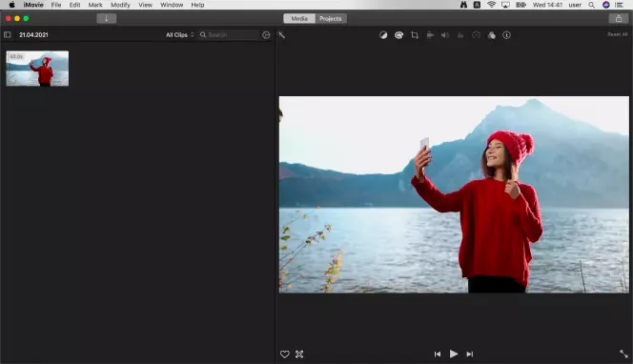Open the Modify menu
This screenshot has width=633, height=364.
(120, 5)
